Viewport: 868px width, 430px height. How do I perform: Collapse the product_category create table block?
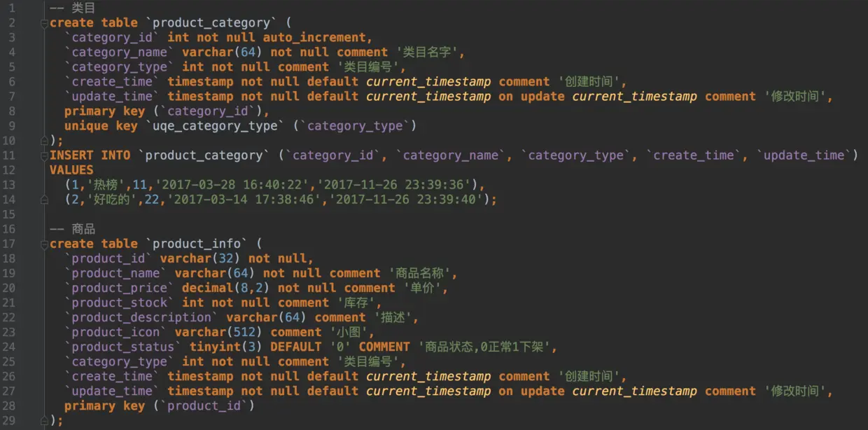[x=45, y=23]
